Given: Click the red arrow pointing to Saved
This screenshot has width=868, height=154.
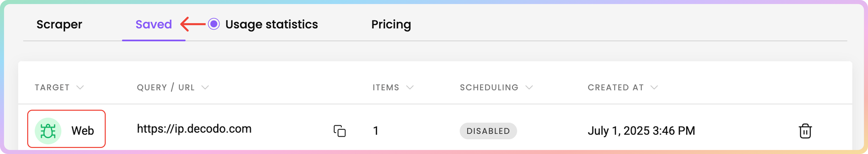Looking at the screenshot, I should pyautogui.click(x=193, y=24).
